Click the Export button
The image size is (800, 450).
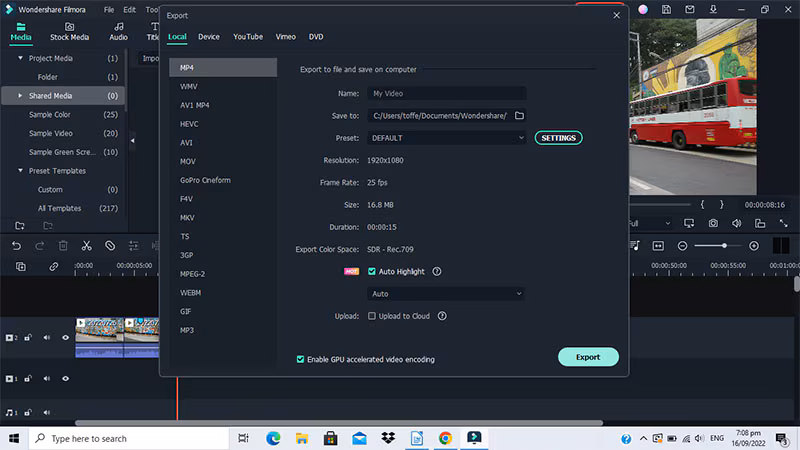tap(588, 357)
